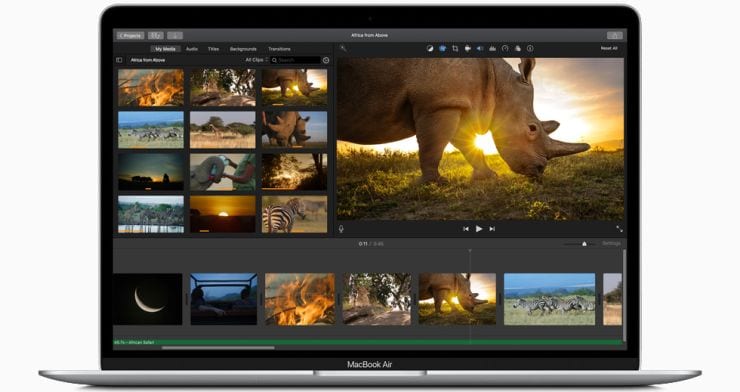Screen dimensions: 740x392
Task: Open the Transitions tab
Action: pyautogui.click(x=279, y=49)
